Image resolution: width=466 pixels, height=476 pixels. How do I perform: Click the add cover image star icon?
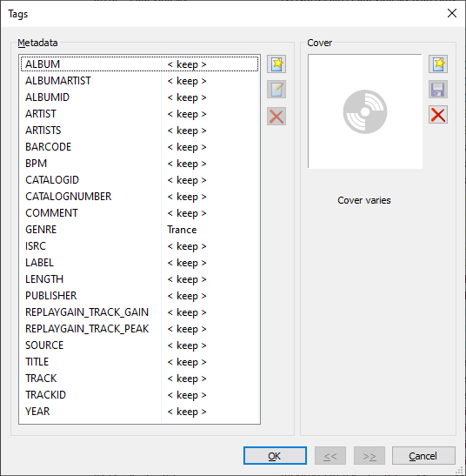point(438,64)
